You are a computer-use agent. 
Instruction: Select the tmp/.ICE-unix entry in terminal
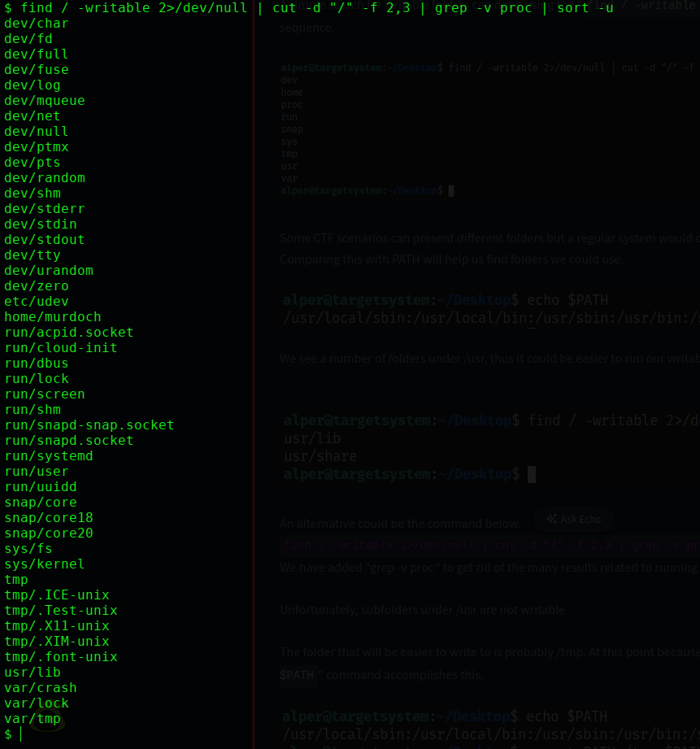[x=57, y=595]
